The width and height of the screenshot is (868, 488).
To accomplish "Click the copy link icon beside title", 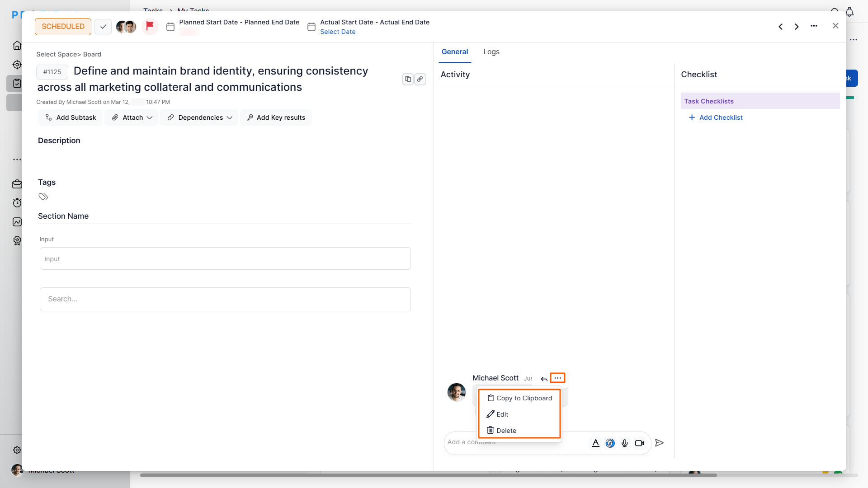I will [420, 79].
